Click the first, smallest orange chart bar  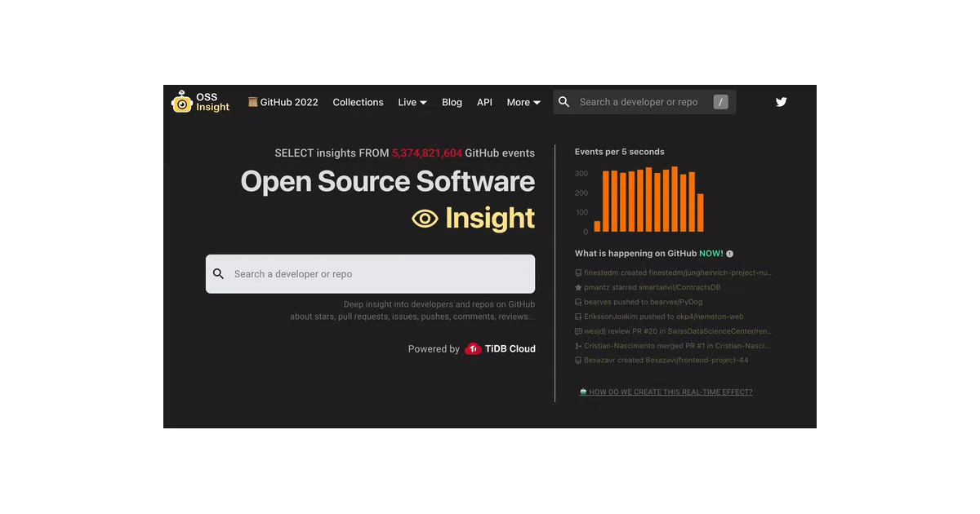tap(597, 226)
